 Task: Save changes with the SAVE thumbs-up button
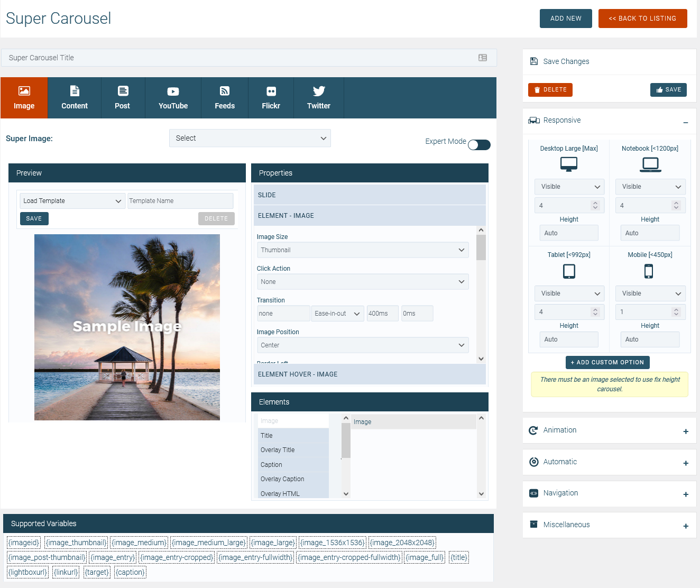tap(668, 90)
